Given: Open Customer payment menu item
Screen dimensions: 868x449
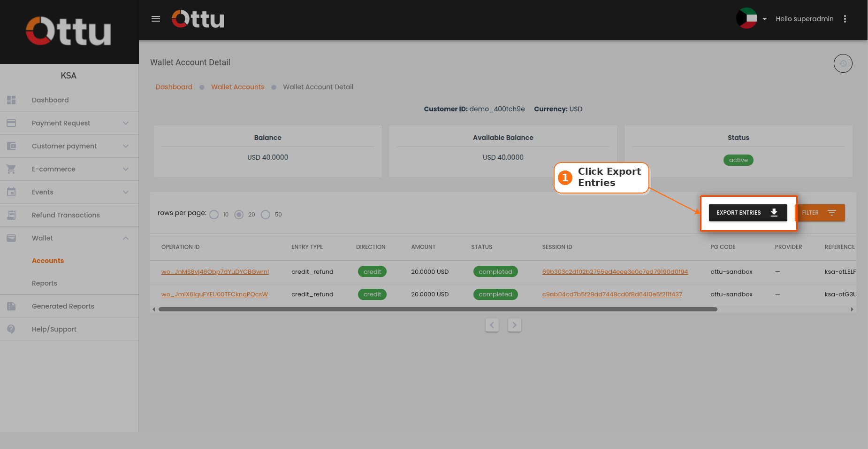Looking at the screenshot, I should click(x=69, y=146).
